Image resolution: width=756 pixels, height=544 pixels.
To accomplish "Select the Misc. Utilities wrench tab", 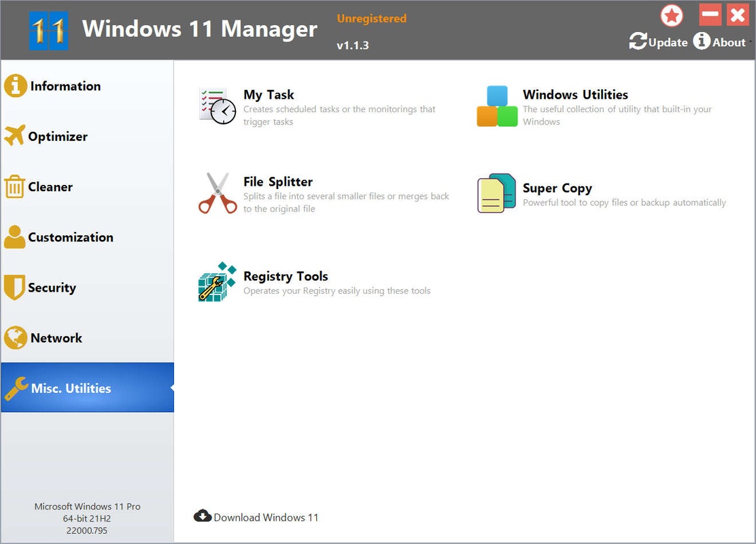I will (87, 388).
